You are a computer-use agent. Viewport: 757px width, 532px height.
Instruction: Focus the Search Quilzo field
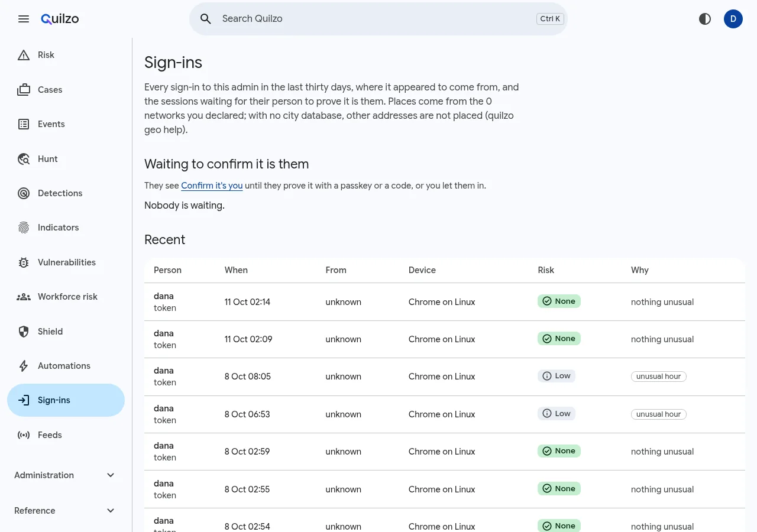pyautogui.click(x=378, y=19)
